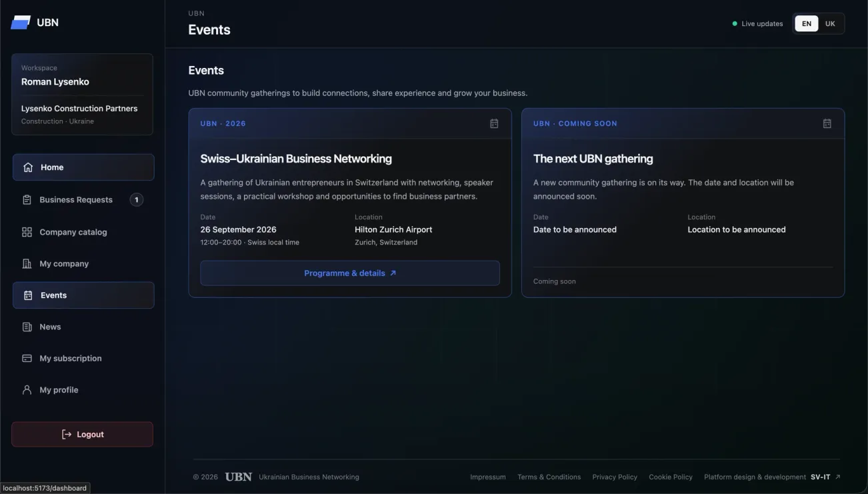Log out with the Logout button
The width and height of the screenshot is (868, 494).
click(x=82, y=435)
